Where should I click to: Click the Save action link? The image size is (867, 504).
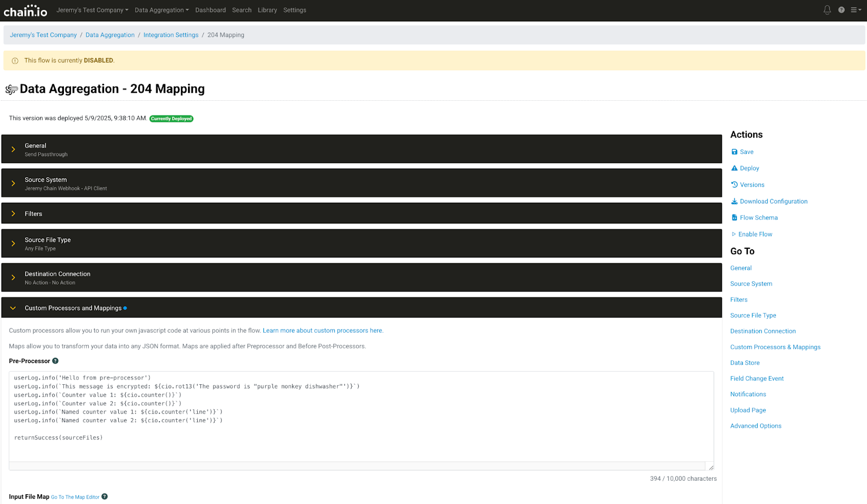(x=747, y=152)
